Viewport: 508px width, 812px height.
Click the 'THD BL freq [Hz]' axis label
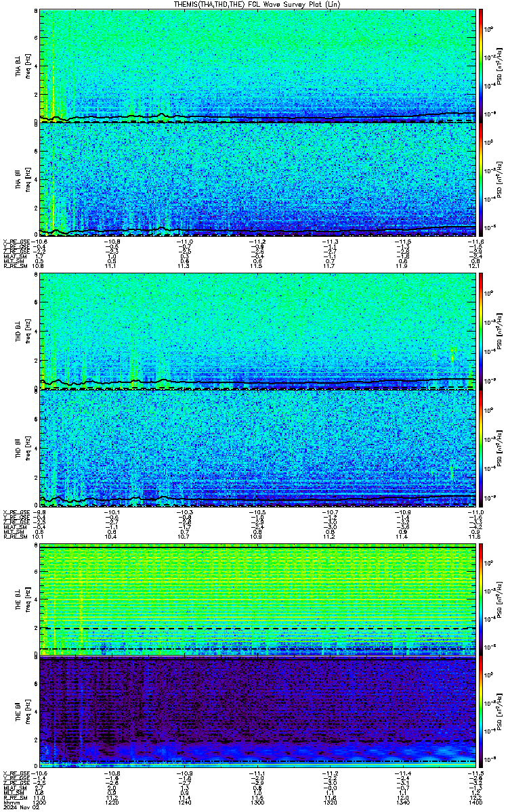[x=22, y=332]
